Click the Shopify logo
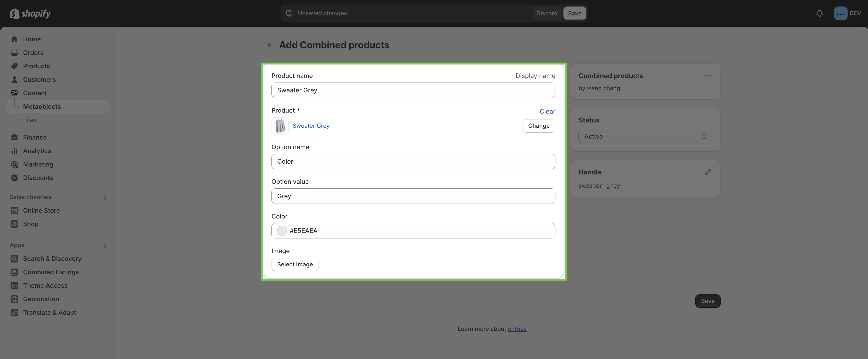Image resolution: width=868 pixels, height=359 pixels. coord(30,13)
